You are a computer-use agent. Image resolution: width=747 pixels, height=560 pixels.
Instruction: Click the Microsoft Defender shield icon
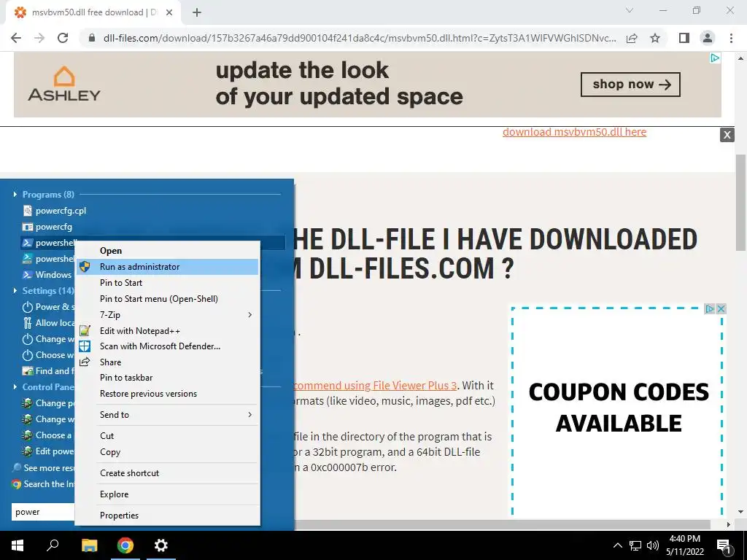[85, 346]
